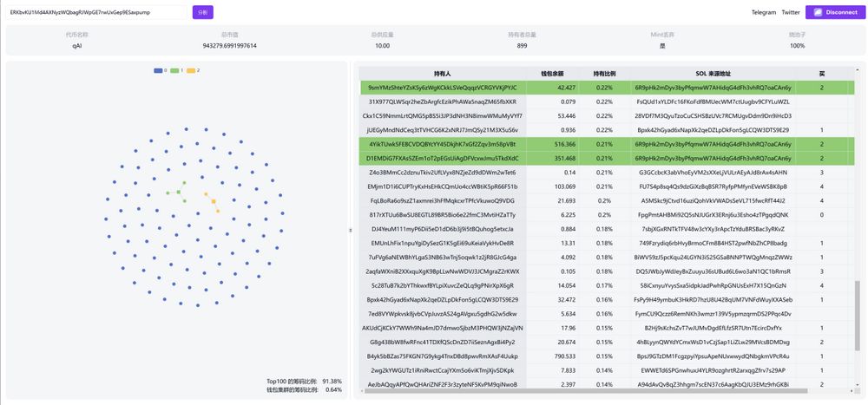Click holder address 4YikTUwk5FEBCVDQBYcYY45
Viewport: 868px width, 405px height.
tap(443, 144)
